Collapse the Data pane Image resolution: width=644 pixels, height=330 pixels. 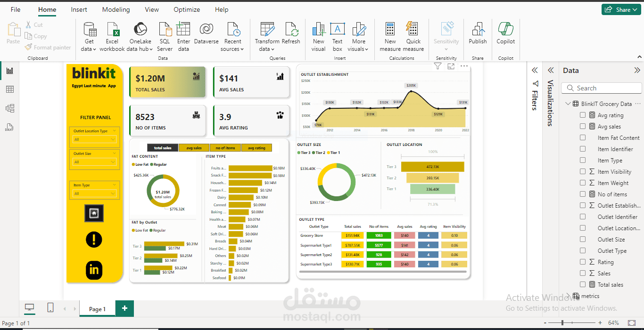click(x=637, y=71)
